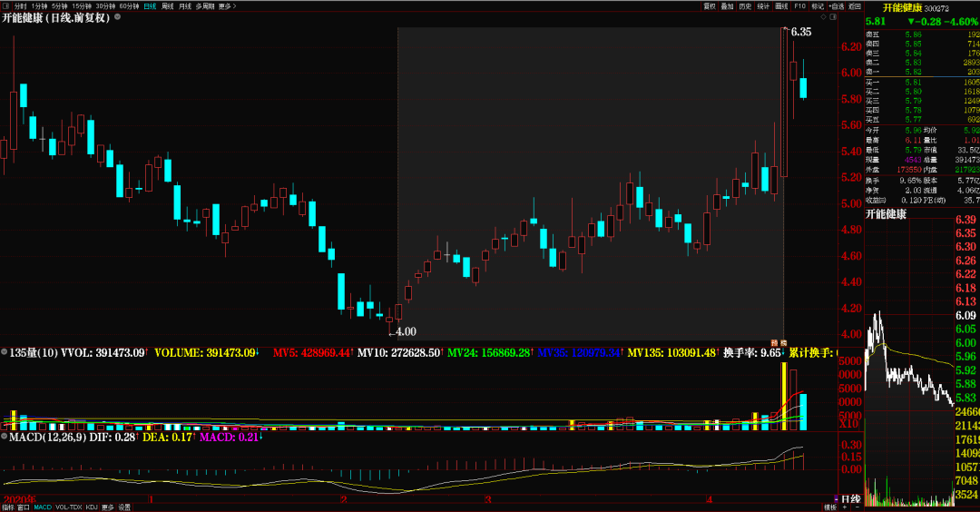Toggle the right panel icon above chart

[833, 17]
